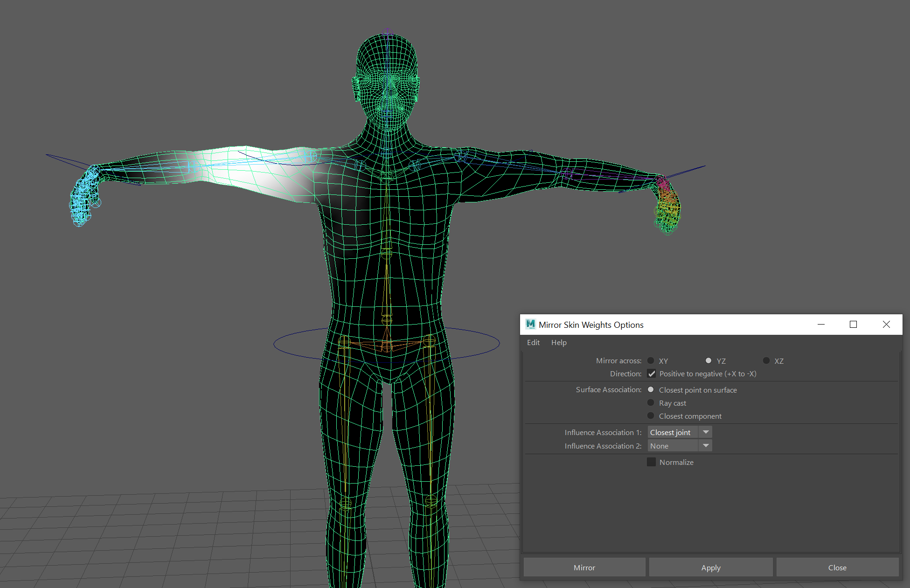Screen dimensions: 910x588
Task: Toggle Positive to negative (+X to -X) direction
Action: [652, 374]
